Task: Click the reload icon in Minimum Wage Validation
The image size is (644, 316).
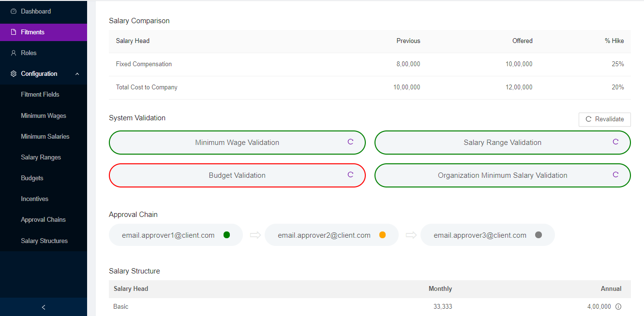Action: click(x=350, y=142)
